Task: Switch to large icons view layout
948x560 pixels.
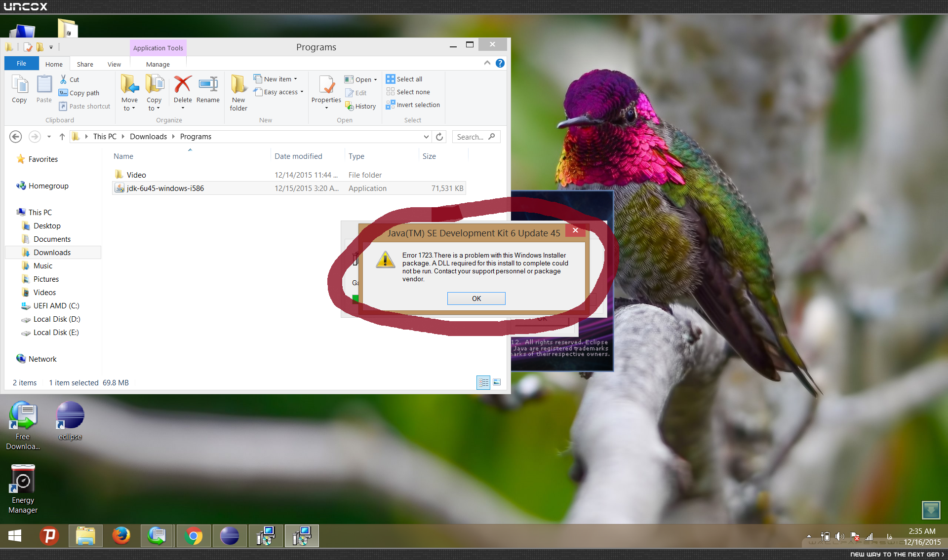Action: (497, 382)
